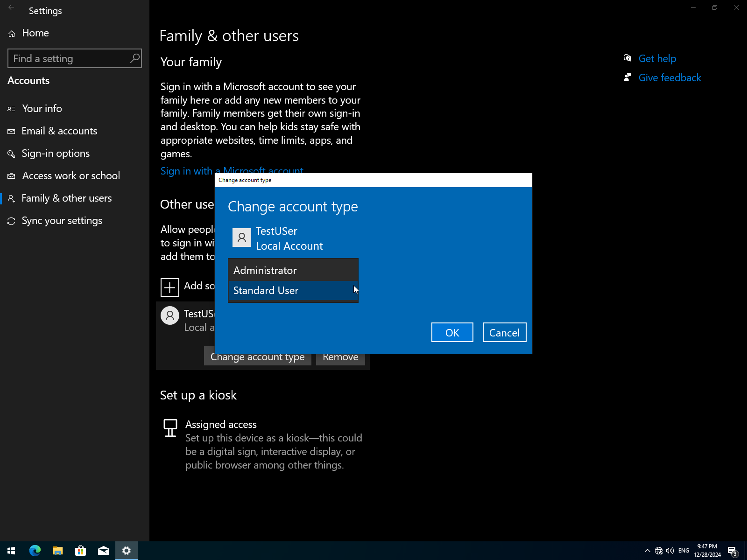Click the Give feedback link
Screen dimensions: 747x560
coord(669,78)
